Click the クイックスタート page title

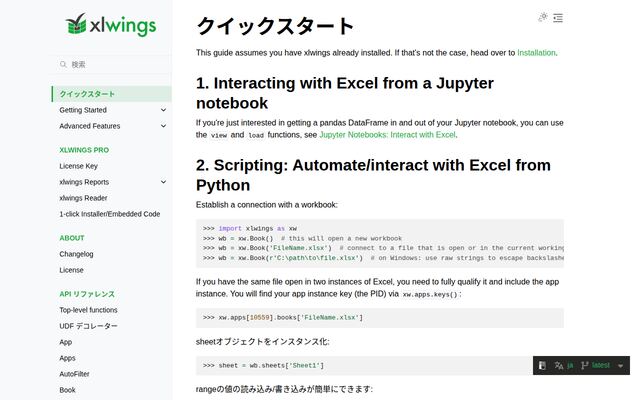[x=275, y=26]
